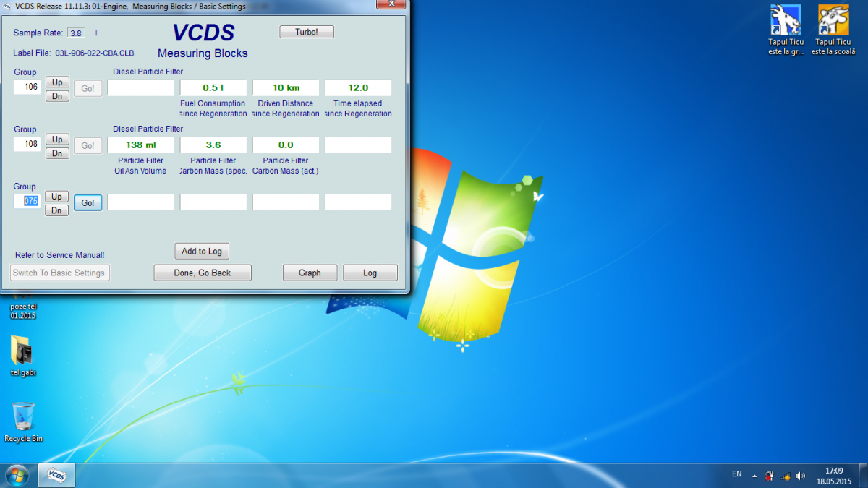Click the Fuel Consumption since Regeneration label
Image resolution: width=868 pixels, height=488 pixels.
213,108
